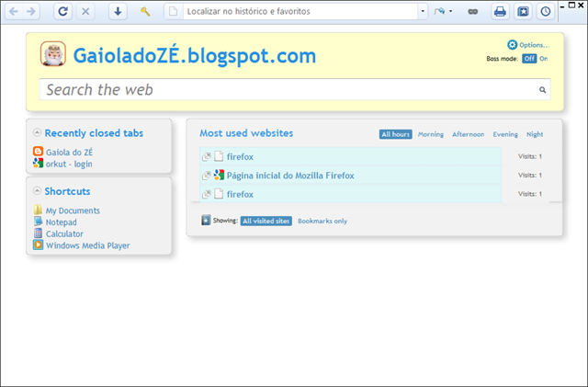The width and height of the screenshot is (588, 387).
Task: Click the My Documents folder icon
Action: pyautogui.click(x=38, y=210)
